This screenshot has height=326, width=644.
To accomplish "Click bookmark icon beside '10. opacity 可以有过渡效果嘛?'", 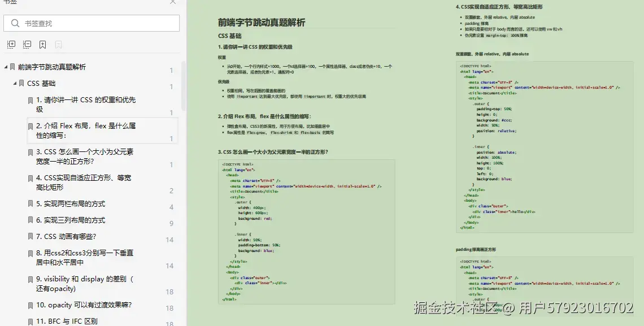I will (31, 305).
